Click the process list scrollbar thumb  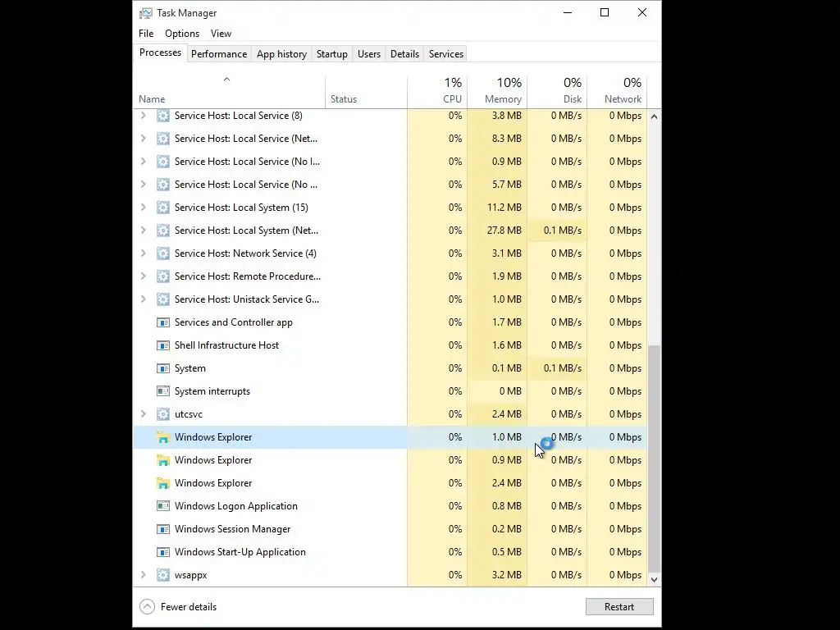click(654, 459)
